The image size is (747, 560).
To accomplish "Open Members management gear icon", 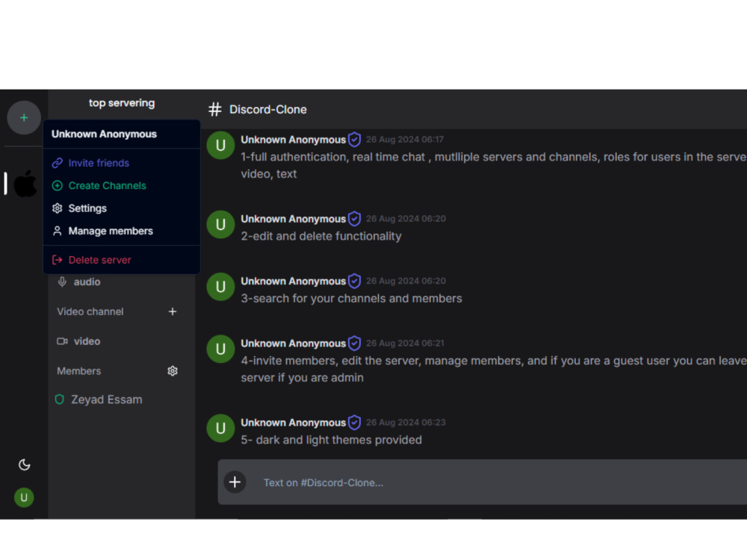I will tap(173, 371).
